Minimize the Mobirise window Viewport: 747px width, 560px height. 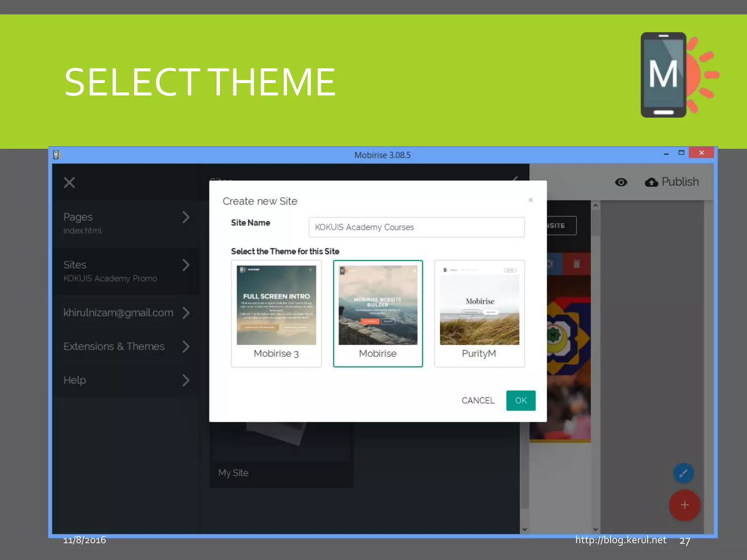pos(666,153)
